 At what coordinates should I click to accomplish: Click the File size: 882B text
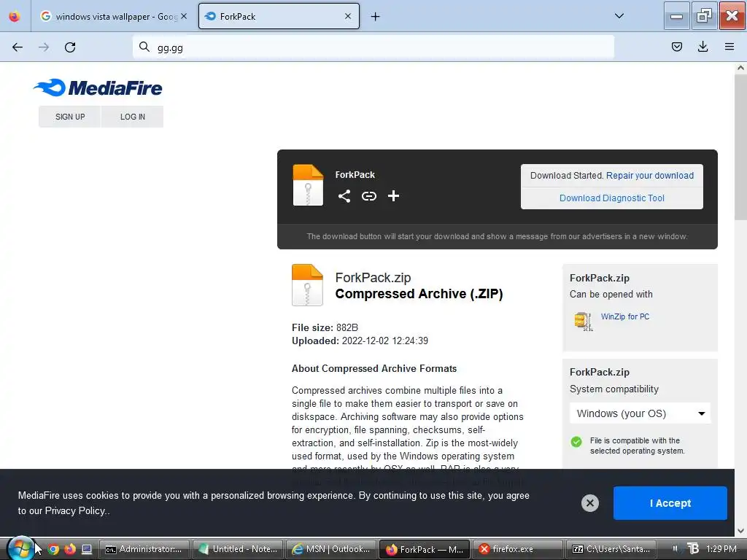pos(325,327)
